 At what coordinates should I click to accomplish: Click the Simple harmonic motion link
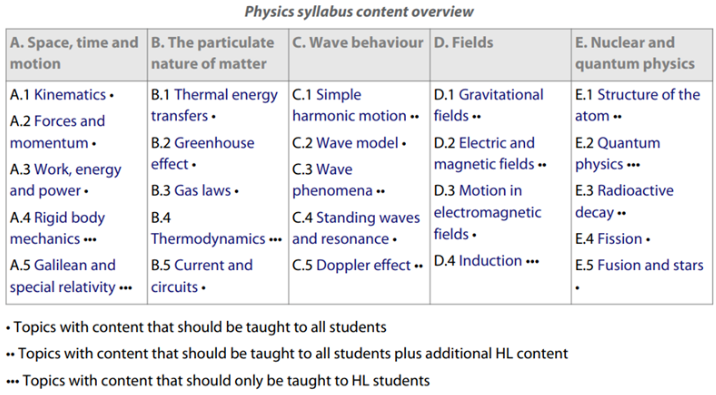tap(349, 105)
